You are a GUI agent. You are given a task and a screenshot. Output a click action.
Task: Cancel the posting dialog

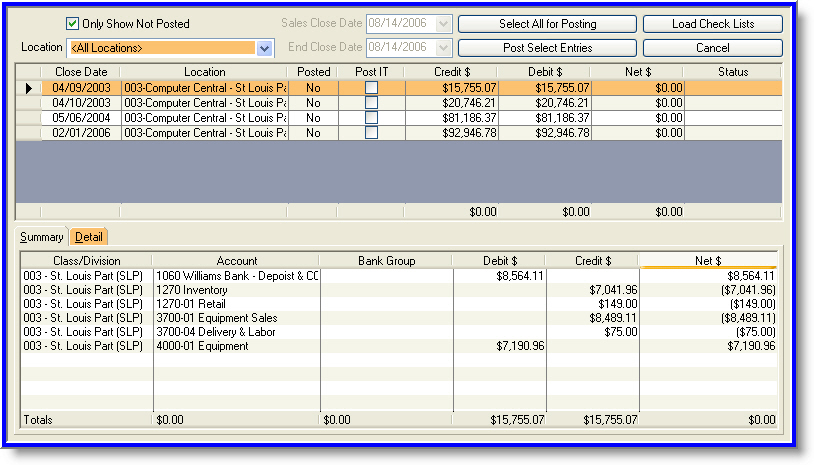click(712, 48)
